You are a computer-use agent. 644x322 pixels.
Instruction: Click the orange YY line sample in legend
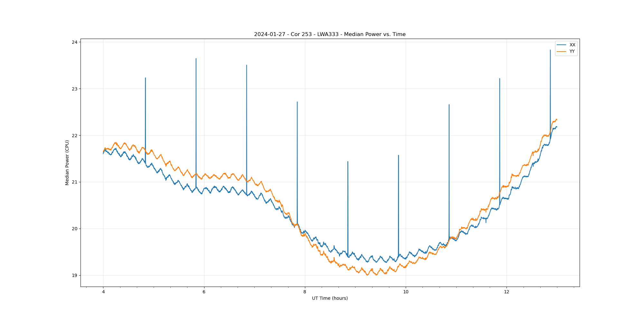tap(562, 52)
